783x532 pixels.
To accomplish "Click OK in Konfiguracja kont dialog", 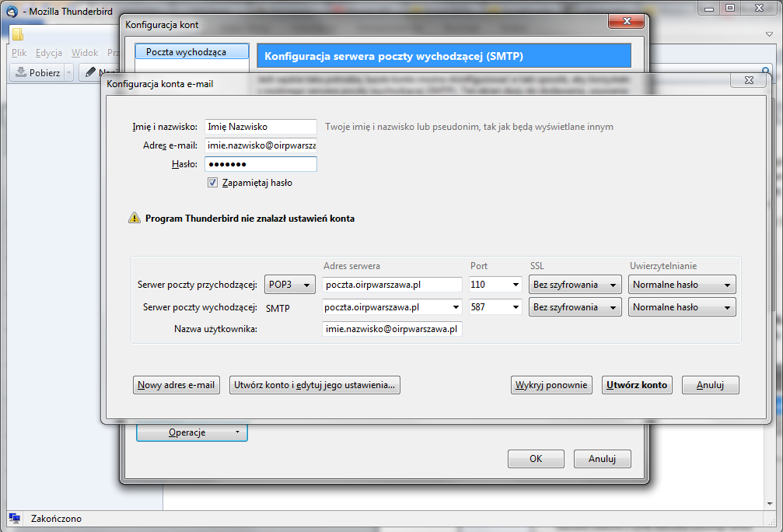I will pos(536,459).
